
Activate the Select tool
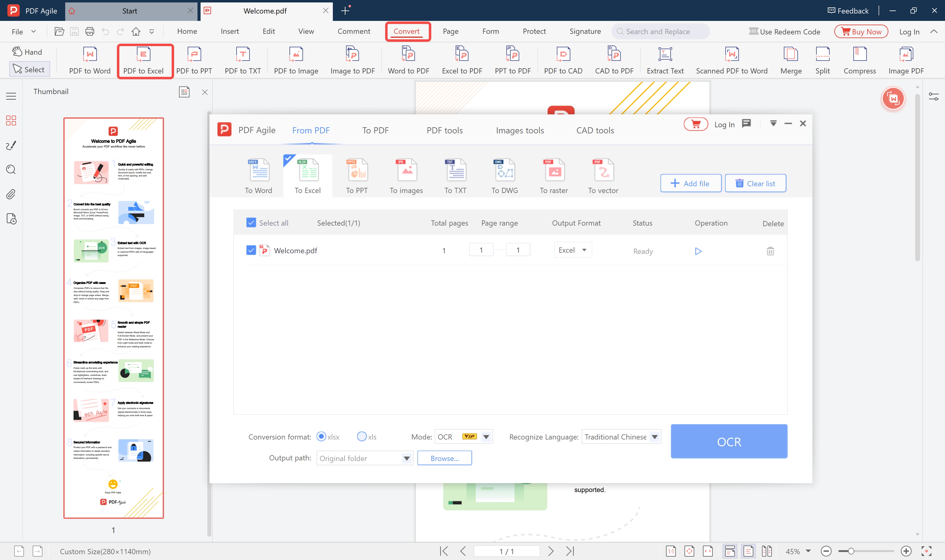tap(29, 69)
